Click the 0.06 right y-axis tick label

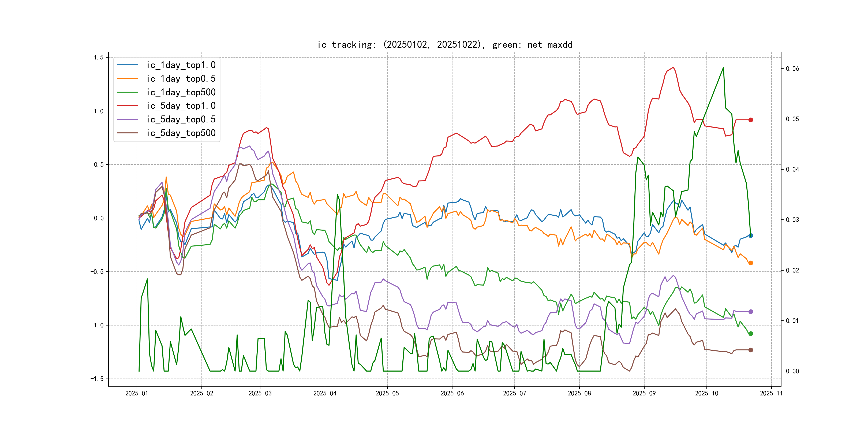click(x=792, y=69)
